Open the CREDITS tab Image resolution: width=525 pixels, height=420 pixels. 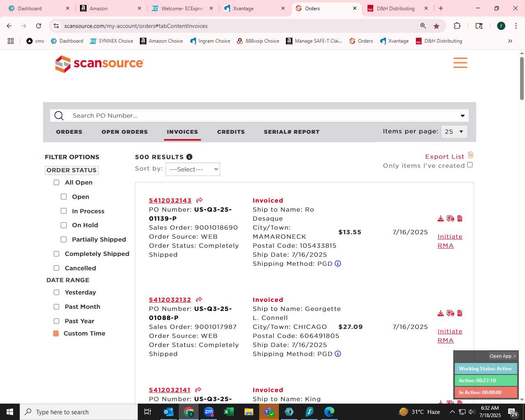[231, 132]
